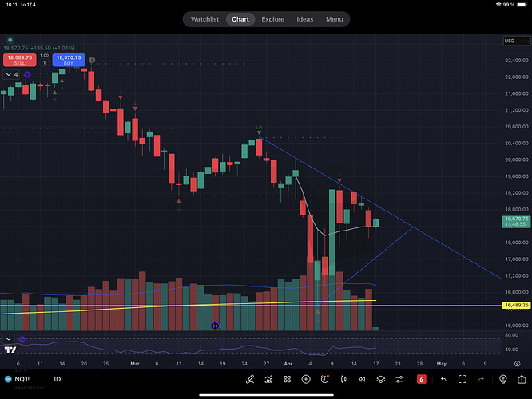532x399 pixels.
Task: Collapse the RSI pane legend chevron
Action: (8, 338)
